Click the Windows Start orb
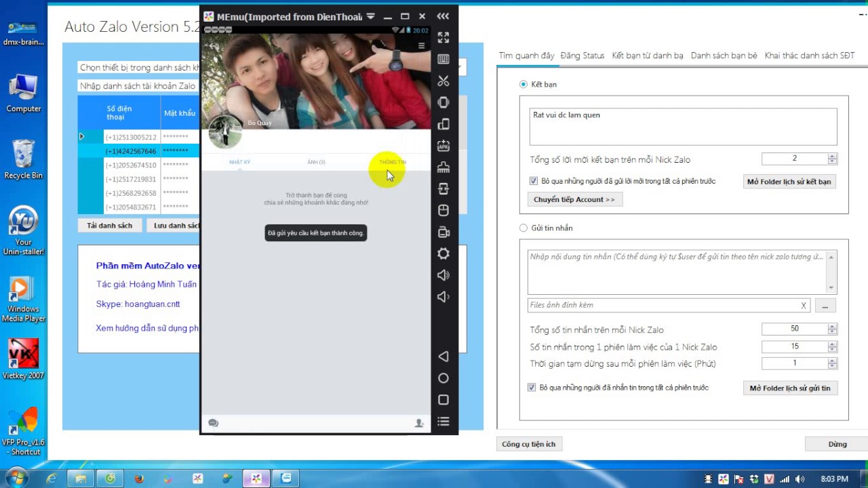The image size is (868, 488). click(16, 478)
